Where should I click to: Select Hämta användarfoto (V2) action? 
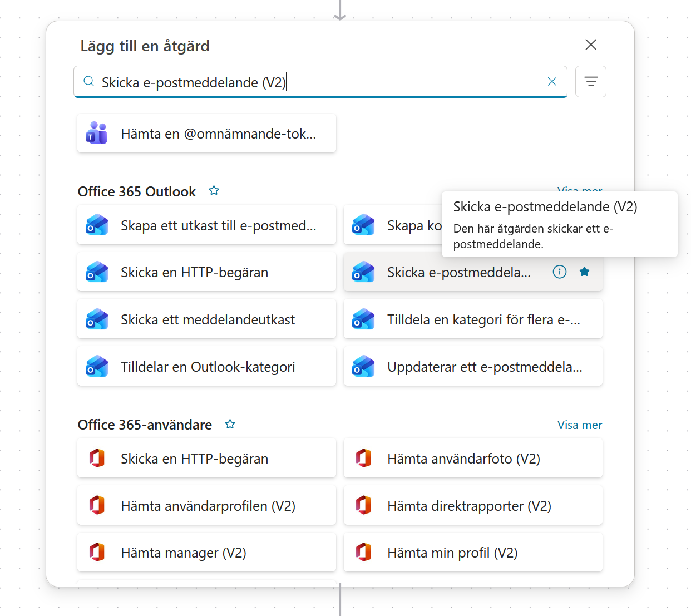click(x=473, y=459)
